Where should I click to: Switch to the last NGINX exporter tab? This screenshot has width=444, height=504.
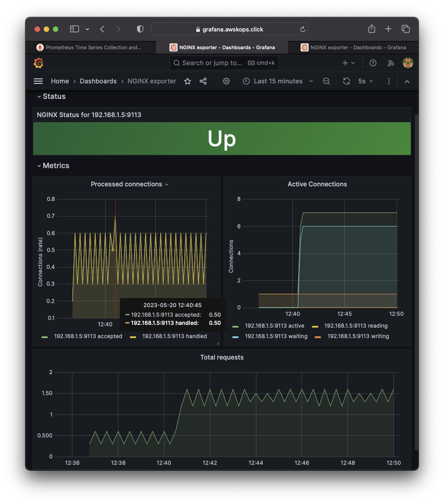[x=353, y=47]
